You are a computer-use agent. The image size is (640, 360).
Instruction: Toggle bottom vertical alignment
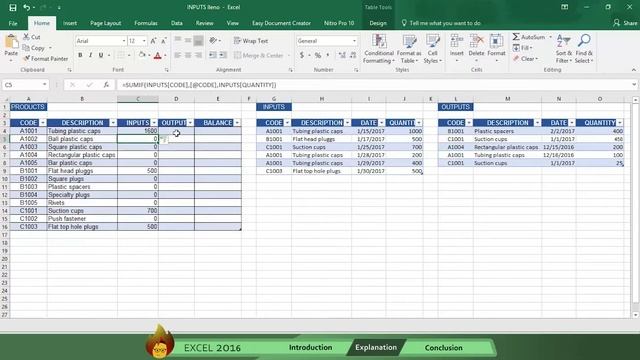click(198, 40)
